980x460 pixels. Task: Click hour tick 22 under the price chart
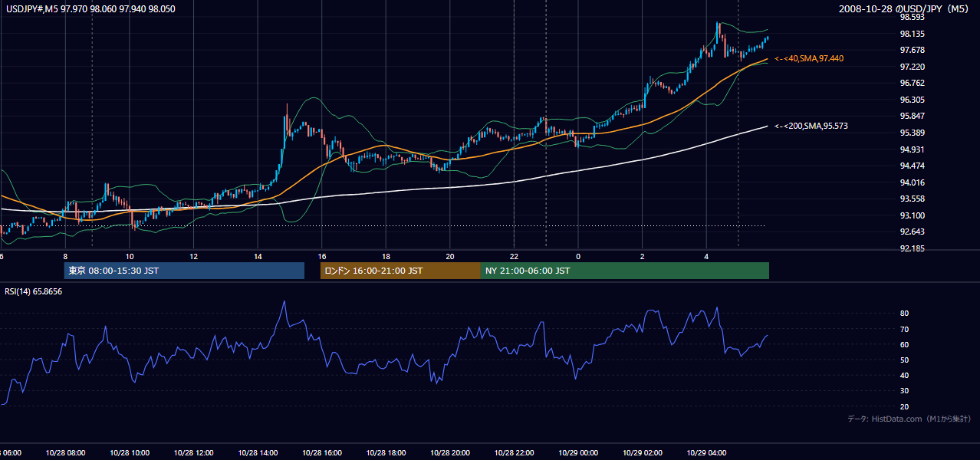coord(515,256)
